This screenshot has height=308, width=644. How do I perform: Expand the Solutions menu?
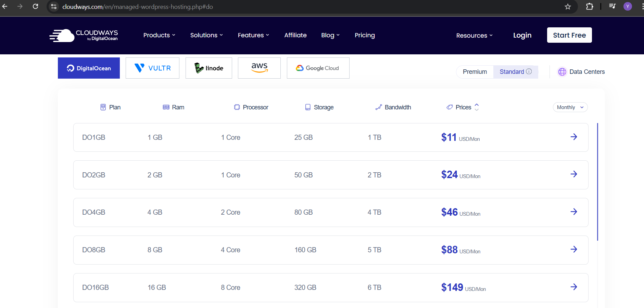tap(206, 35)
